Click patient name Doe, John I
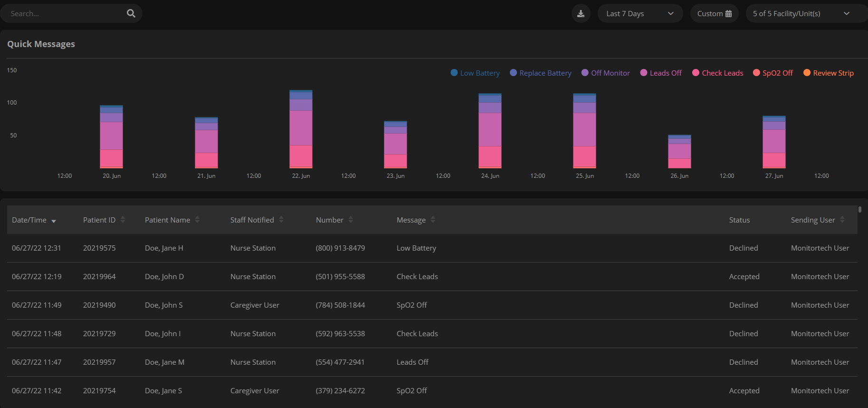 pyautogui.click(x=163, y=333)
